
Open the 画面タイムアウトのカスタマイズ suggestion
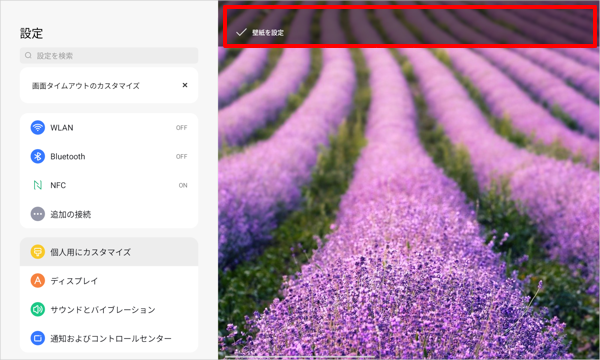[x=86, y=86]
